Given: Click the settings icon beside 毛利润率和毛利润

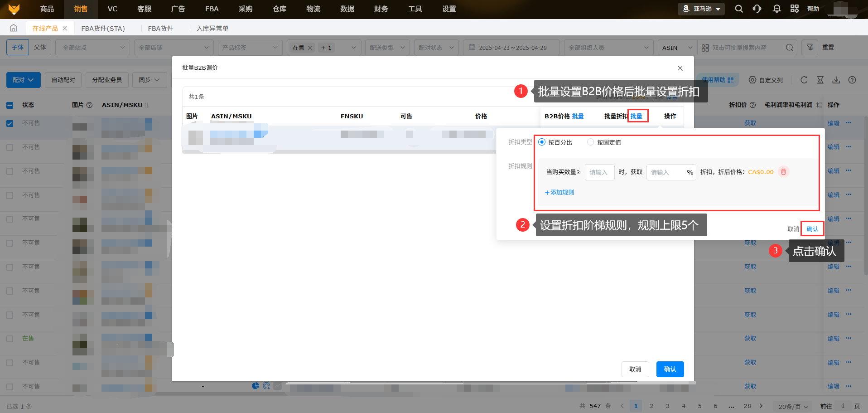Looking at the screenshot, I should [819, 105].
